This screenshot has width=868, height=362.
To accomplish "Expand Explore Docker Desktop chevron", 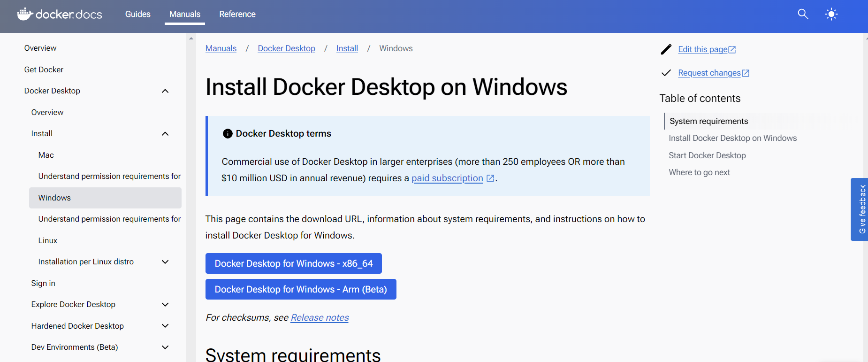I will coord(165,305).
